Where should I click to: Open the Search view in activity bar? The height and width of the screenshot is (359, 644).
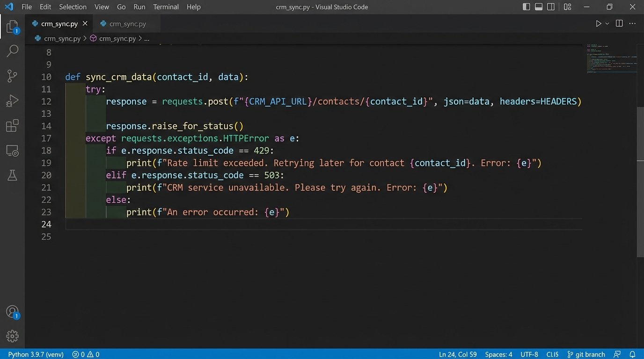click(x=12, y=51)
